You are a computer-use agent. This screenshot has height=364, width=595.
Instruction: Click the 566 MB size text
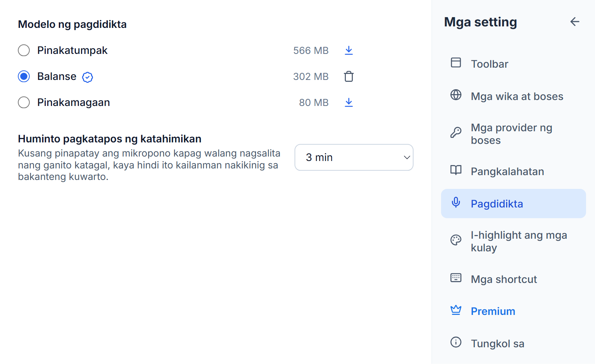click(x=311, y=51)
